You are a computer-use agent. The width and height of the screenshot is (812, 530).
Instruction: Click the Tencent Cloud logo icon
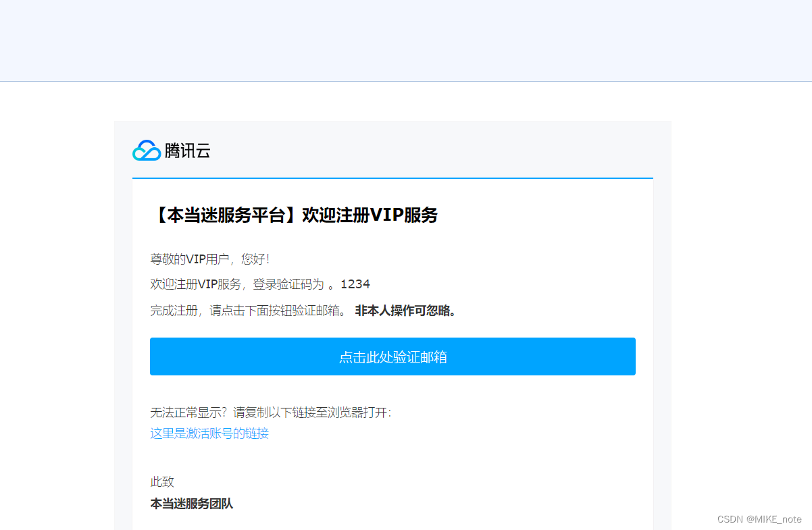[x=147, y=151]
